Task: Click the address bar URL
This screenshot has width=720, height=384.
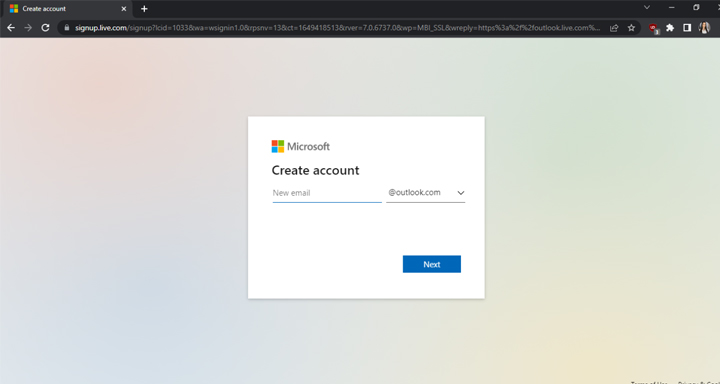Action: [338, 28]
